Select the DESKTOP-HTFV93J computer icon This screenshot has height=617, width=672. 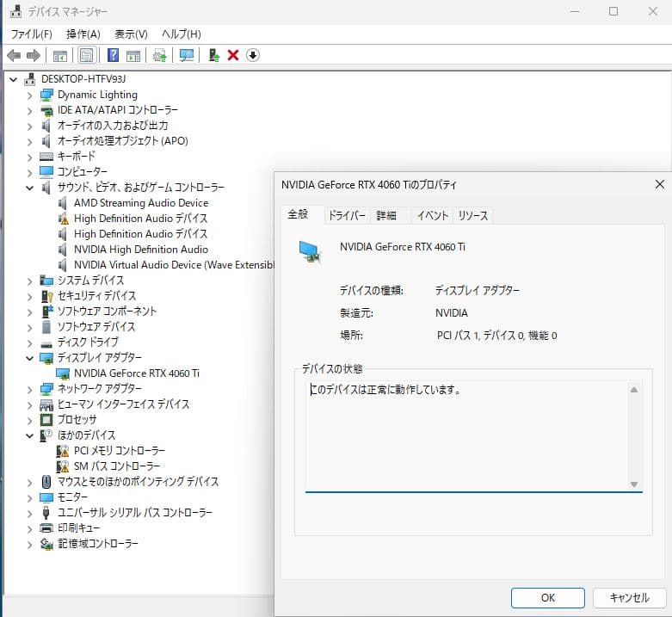pos(29,79)
